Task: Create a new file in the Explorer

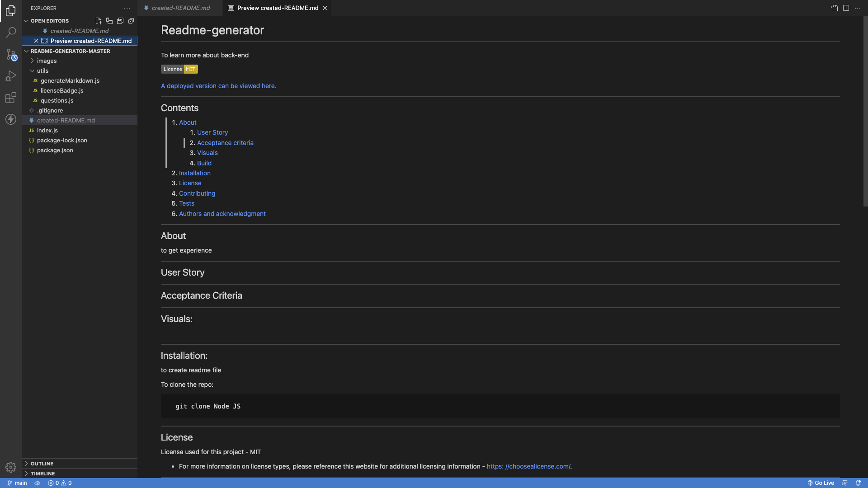Action: pos(99,21)
